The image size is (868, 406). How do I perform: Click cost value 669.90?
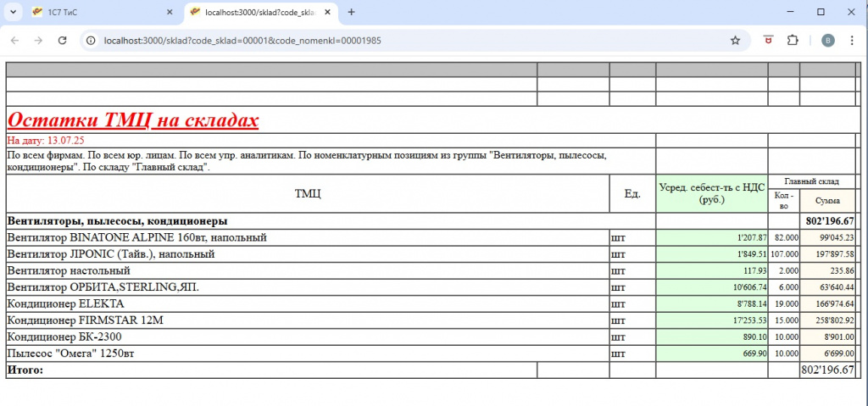755,353
